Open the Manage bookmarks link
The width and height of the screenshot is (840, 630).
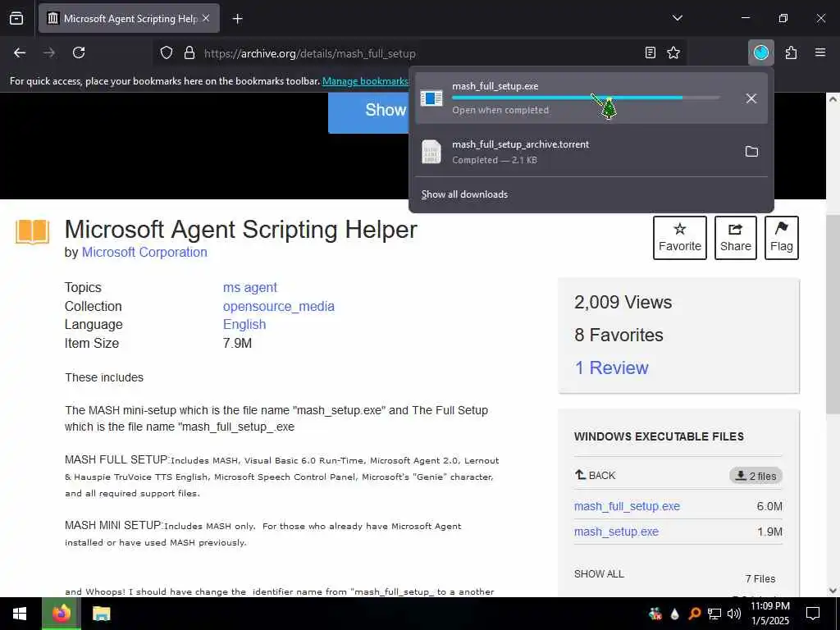tap(365, 81)
